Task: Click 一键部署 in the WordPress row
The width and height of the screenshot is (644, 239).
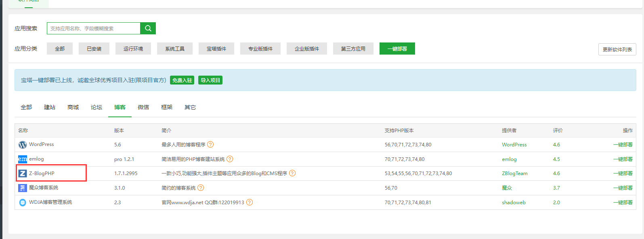Action: point(623,144)
